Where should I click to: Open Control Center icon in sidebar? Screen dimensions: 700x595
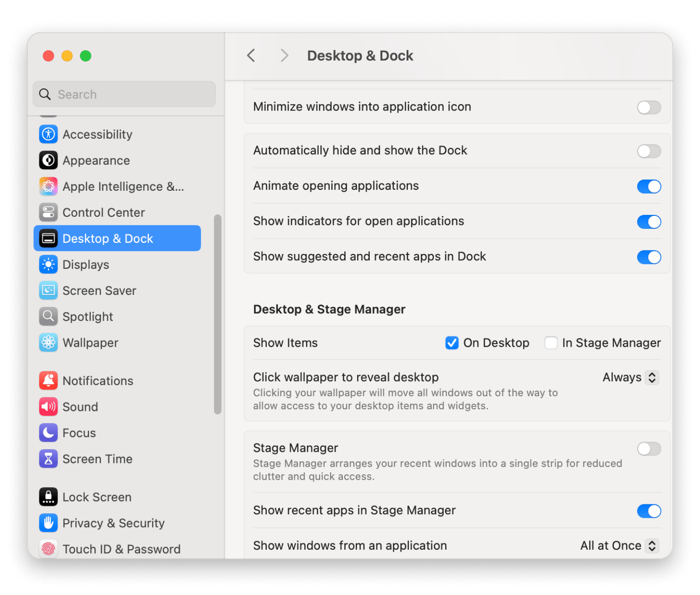point(48,212)
